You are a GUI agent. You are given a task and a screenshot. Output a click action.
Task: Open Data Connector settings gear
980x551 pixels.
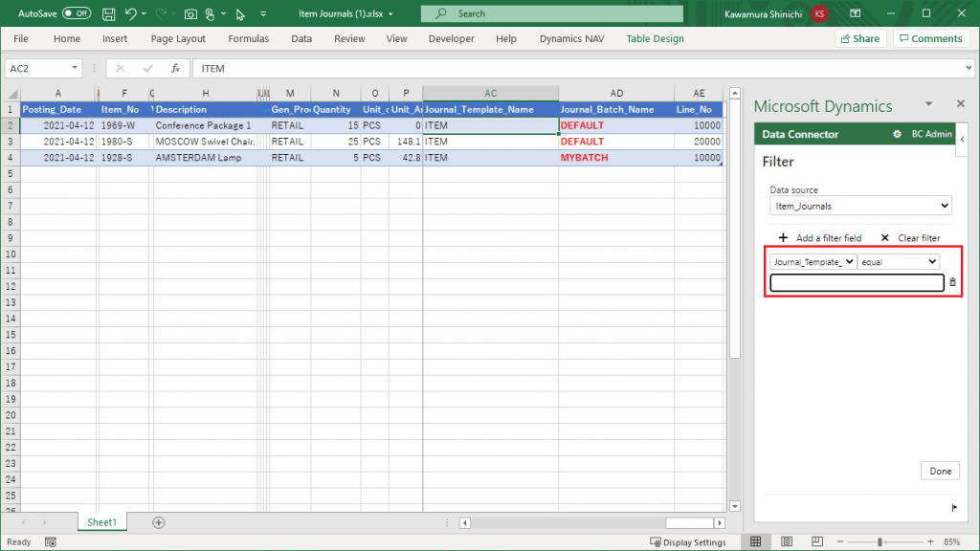click(x=897, y=134)
